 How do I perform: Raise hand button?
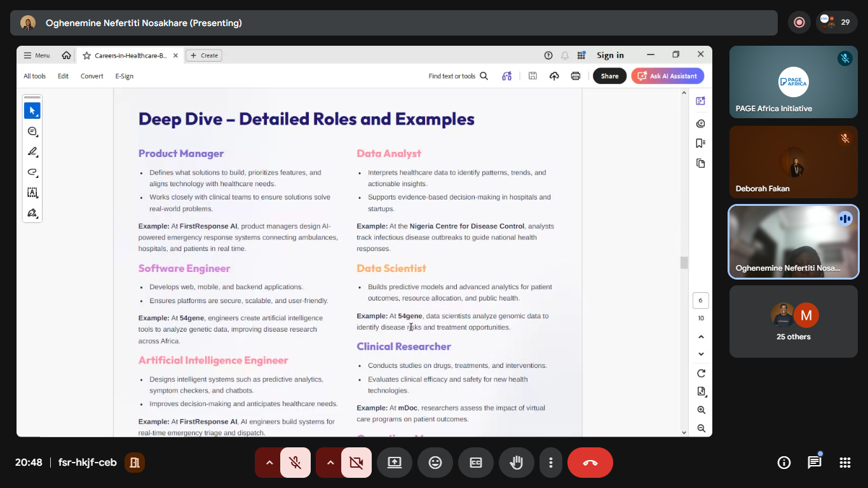tap(517, 463)
